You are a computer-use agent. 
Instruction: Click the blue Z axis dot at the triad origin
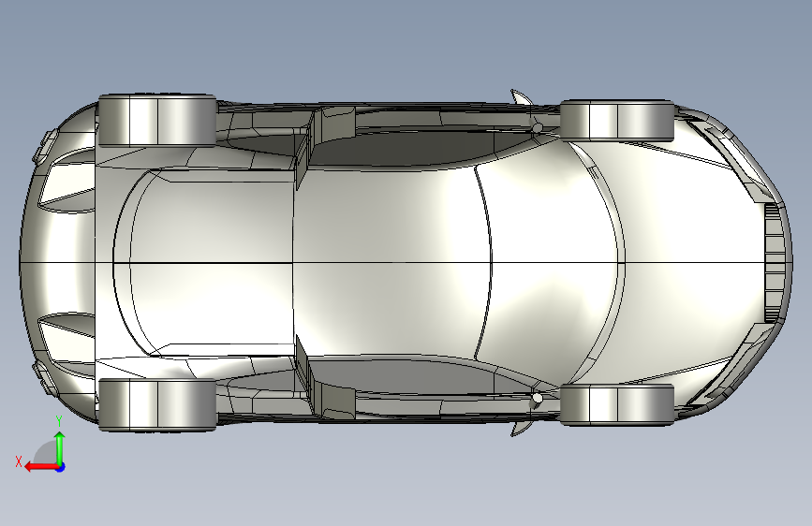[61, 467]
